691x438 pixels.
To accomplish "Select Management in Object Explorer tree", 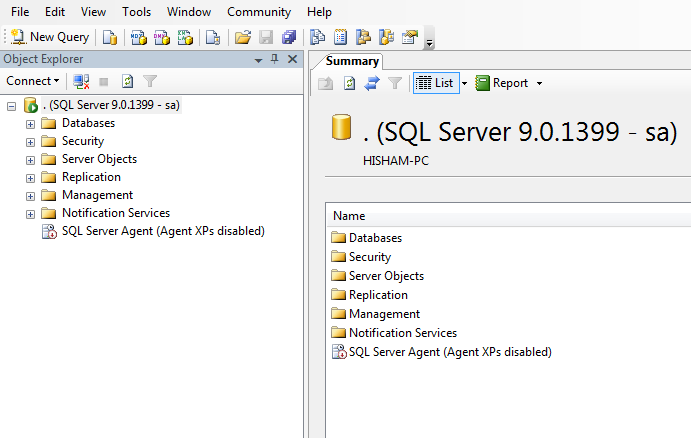I will [x=97, y=195].
